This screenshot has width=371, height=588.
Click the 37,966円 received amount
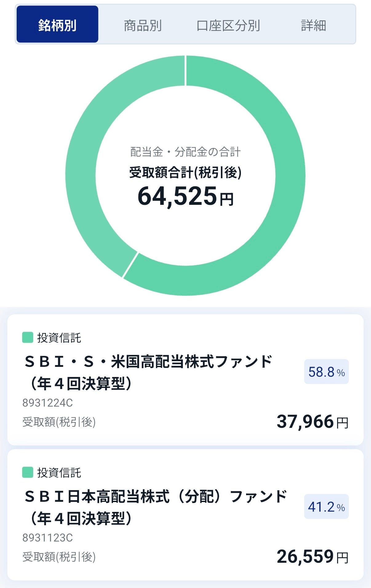click(x=313, y=422)
